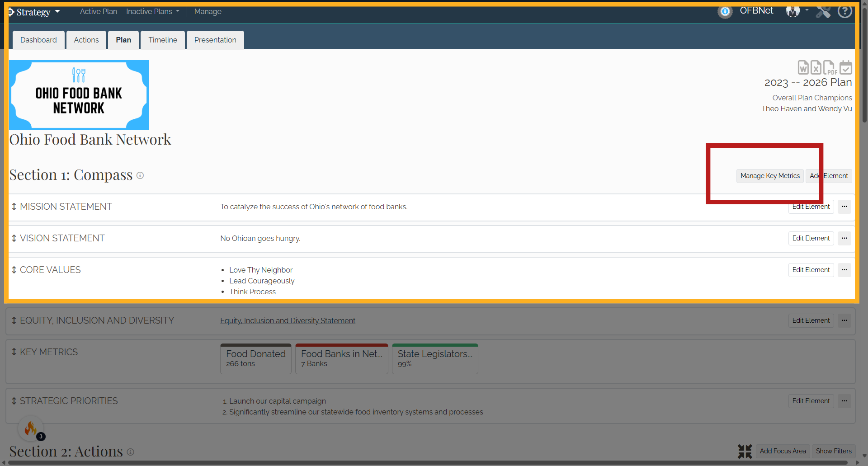Click the Ohio Food Bank Network logo
Screen dimensions: 868x466
tap(79, 95)
